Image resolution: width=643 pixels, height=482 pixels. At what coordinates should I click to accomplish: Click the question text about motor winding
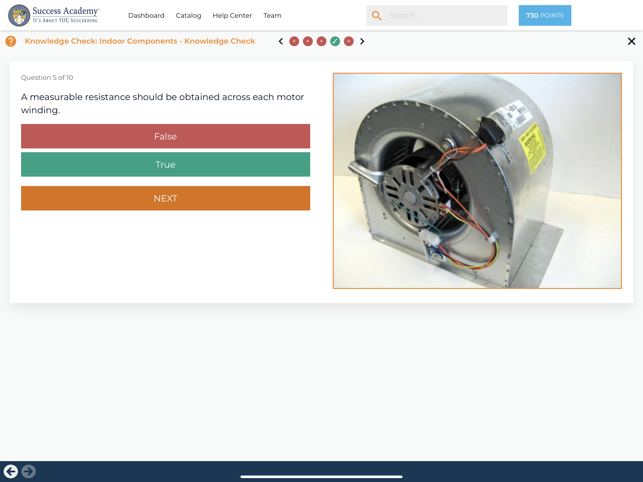coord(162,103)
